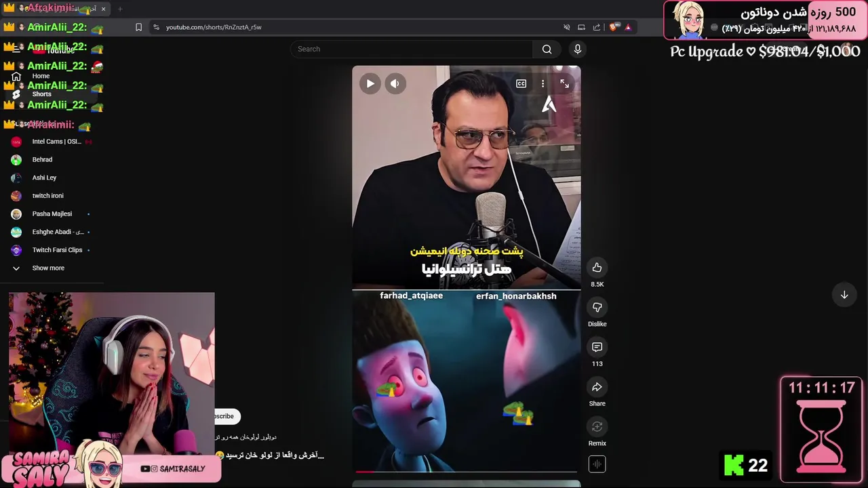Play the YouTube Short video
The image size is (868, 488).
[x=370, y=84]
